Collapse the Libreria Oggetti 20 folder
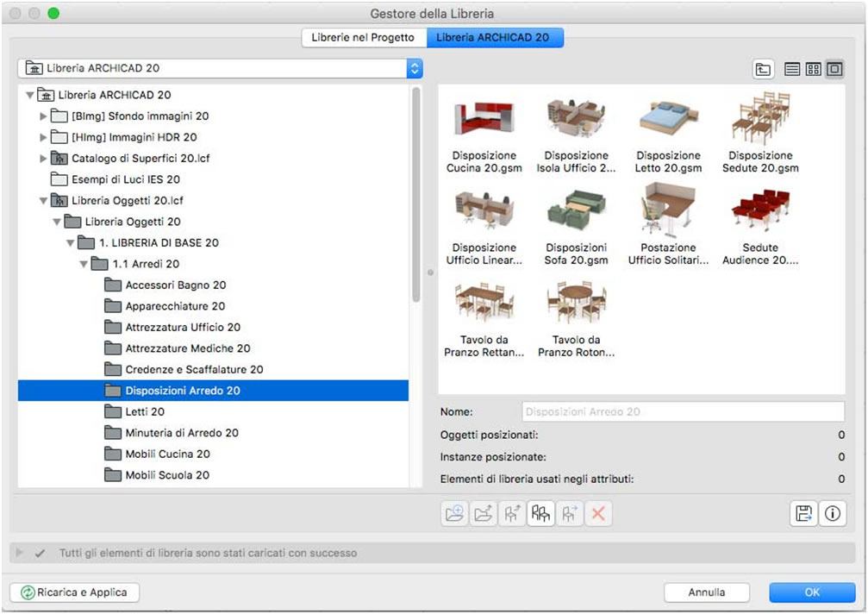 tap(57, 222)
